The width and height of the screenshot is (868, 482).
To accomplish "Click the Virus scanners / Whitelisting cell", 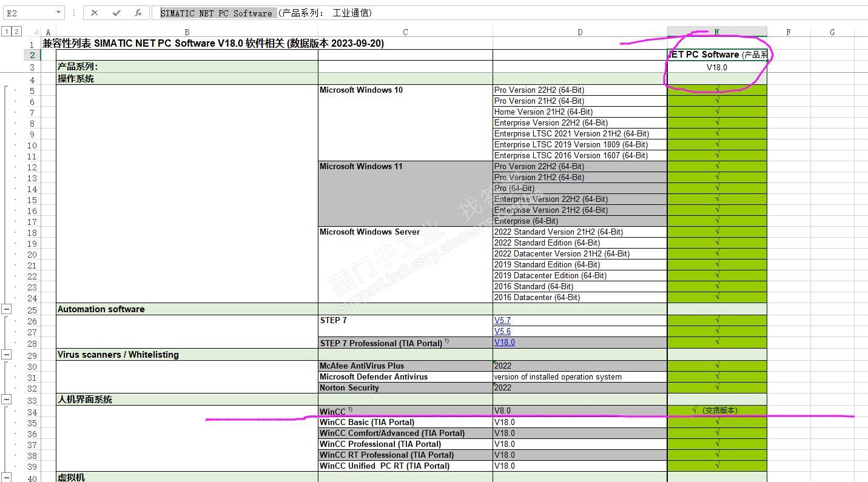I will coord(187,355).
